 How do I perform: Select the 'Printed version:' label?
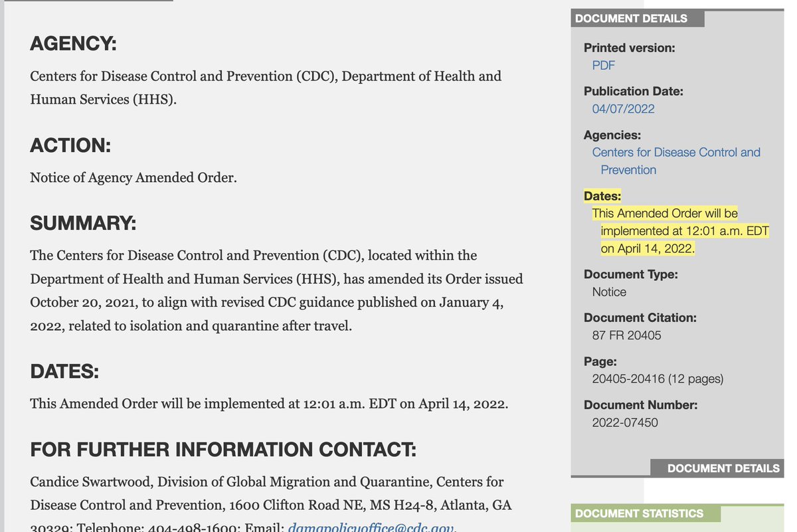point(629,48)
